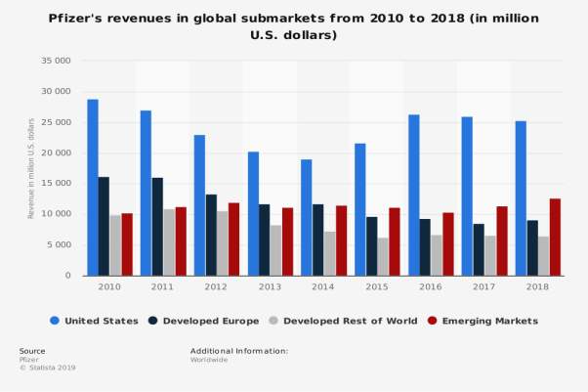Click the chart title text
Viewport: 588px width, 392px height.
(294, 26)
